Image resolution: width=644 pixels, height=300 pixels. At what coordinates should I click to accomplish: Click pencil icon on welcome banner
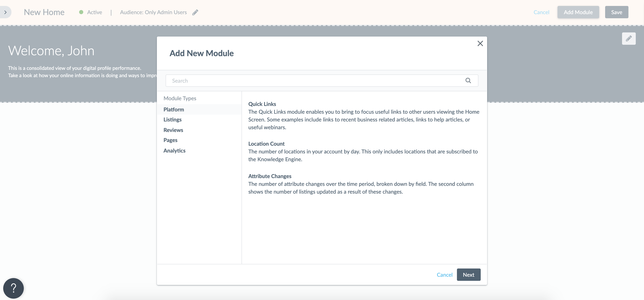pos(628,39)
